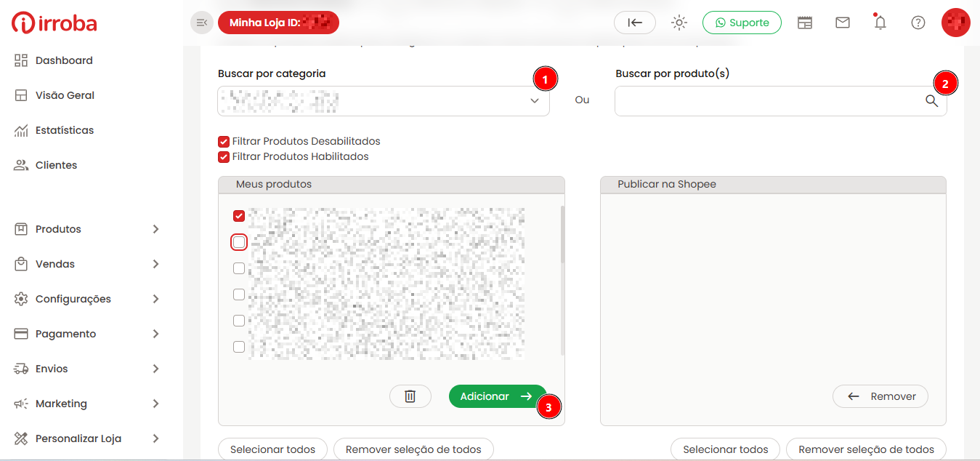Toggle light/dark theme sun icon
Image resolution: width=980 pixels, height=461 pixels.
[x=679, y=23]
